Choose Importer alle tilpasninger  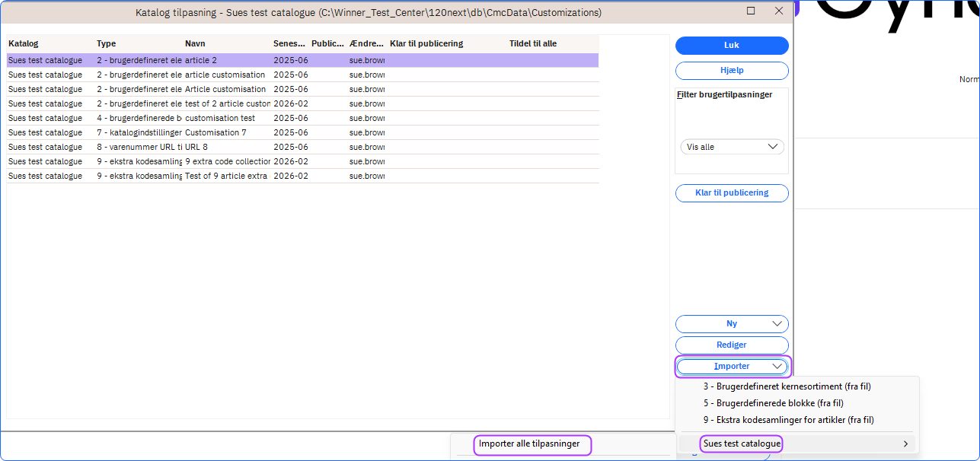pyautogui.click(x=529, y=444)
